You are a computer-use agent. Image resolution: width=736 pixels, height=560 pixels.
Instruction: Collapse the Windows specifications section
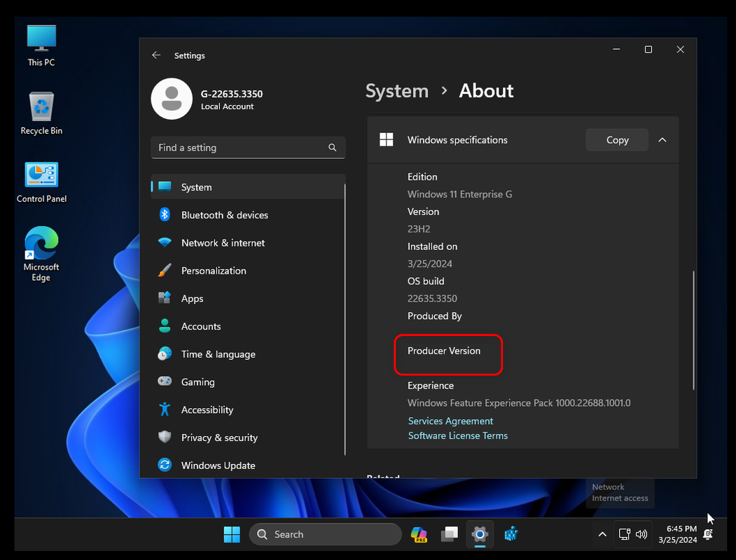tap(662, 140)
